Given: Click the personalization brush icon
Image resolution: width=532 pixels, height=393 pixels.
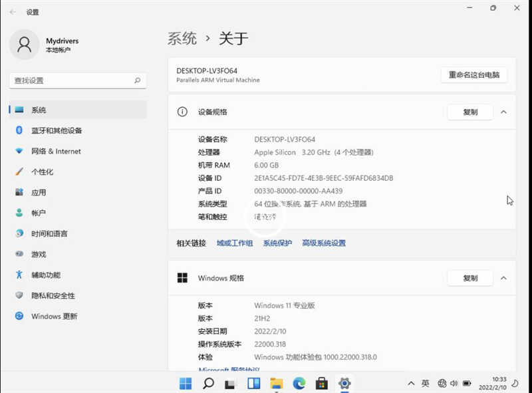Looking at the screenshot, I should (x=19, y=172).
